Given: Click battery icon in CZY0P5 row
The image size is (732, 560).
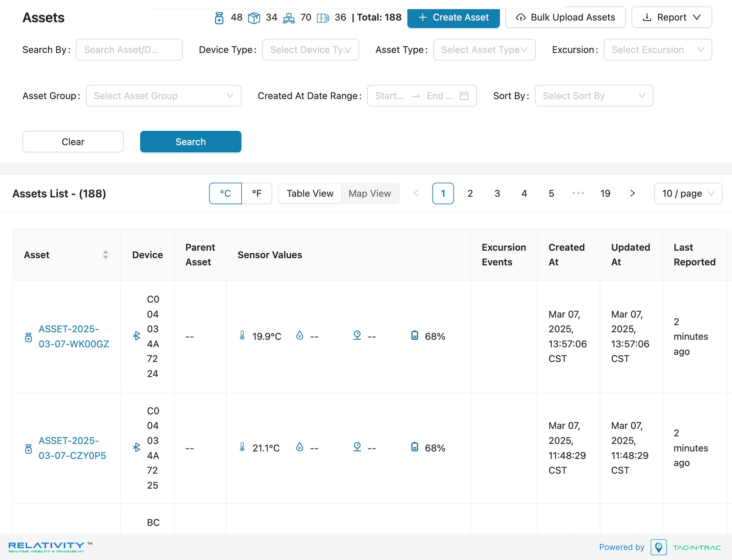Looking at the screenshot, I should coord(415,447).
